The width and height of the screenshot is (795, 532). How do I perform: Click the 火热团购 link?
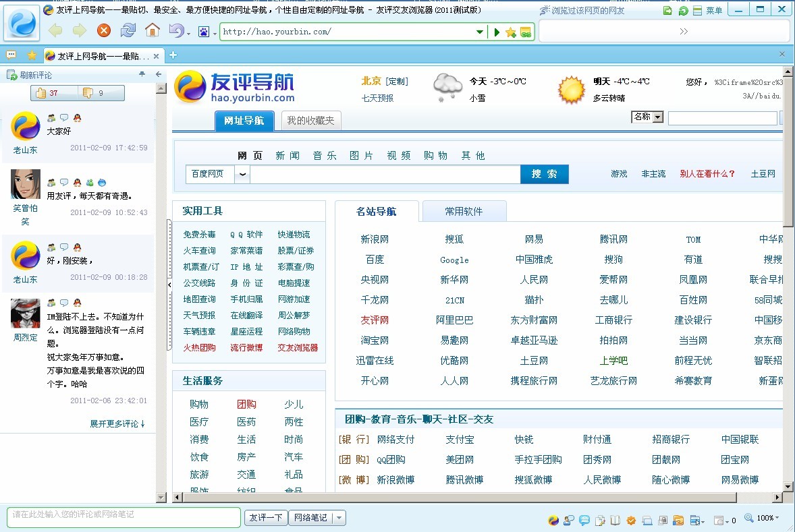click(199, 347)
